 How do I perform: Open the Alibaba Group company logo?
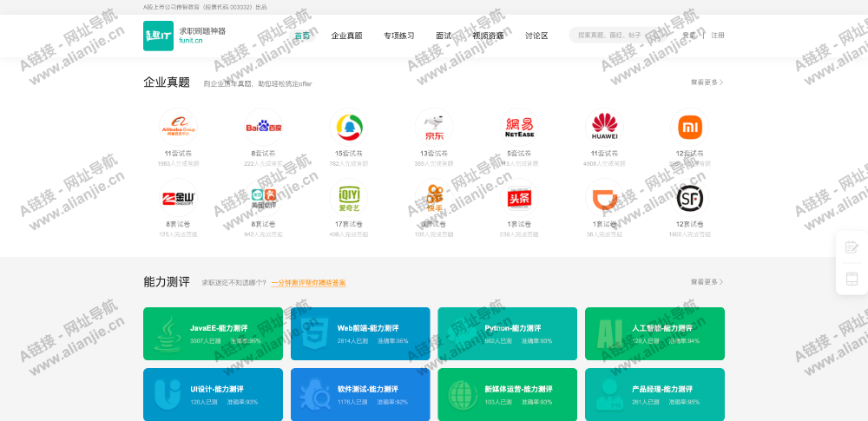178,128
